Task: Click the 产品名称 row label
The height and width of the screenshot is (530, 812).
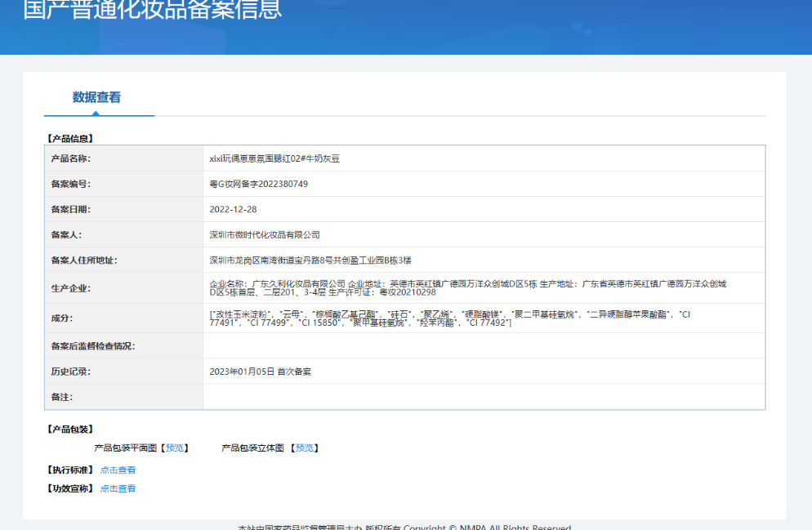Action: coord(71,159)
